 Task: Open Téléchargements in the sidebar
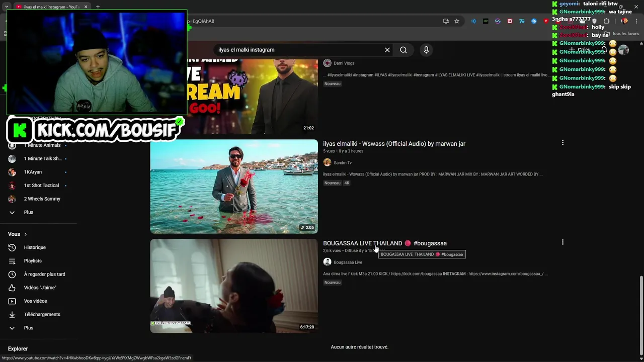38,314
